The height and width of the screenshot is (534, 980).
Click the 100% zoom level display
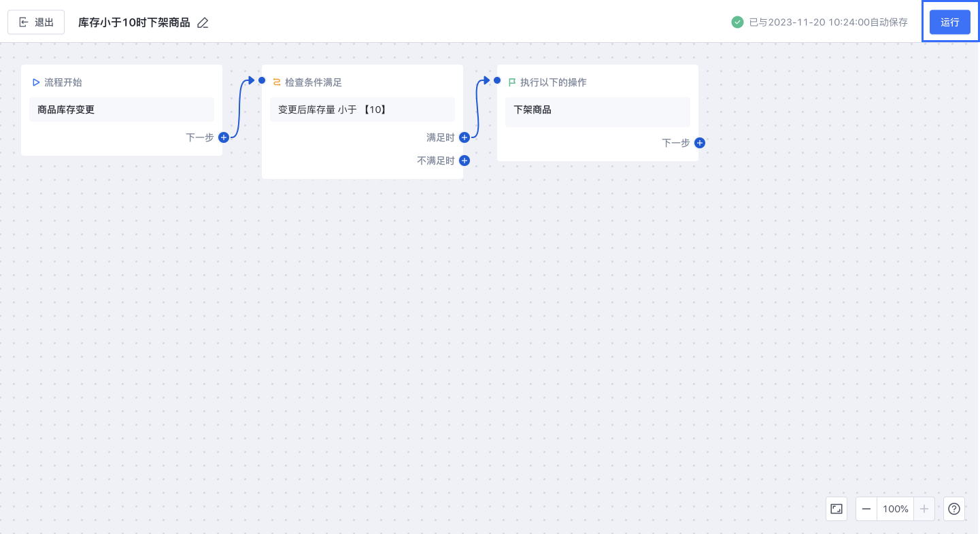click(x=896, y=509)
